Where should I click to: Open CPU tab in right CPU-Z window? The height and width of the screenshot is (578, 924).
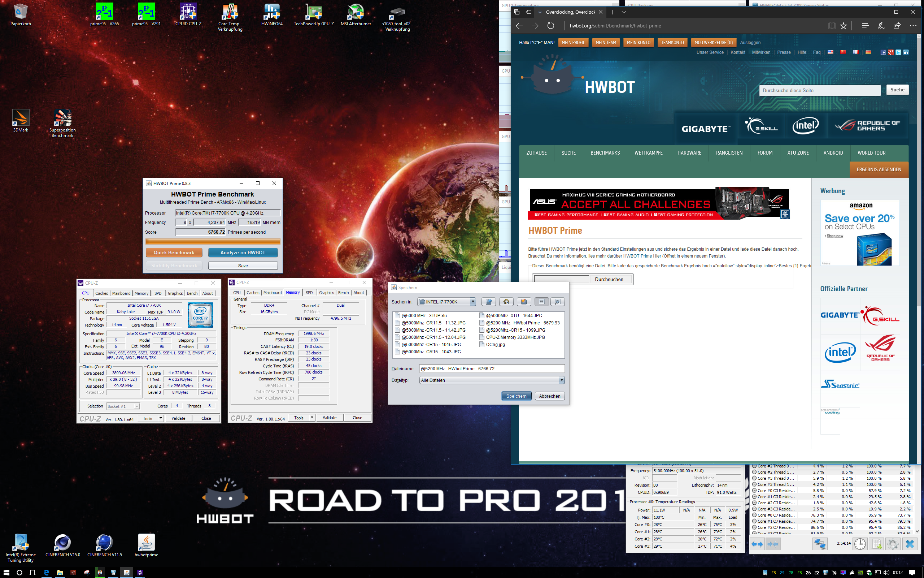click(x=237, y=293)
